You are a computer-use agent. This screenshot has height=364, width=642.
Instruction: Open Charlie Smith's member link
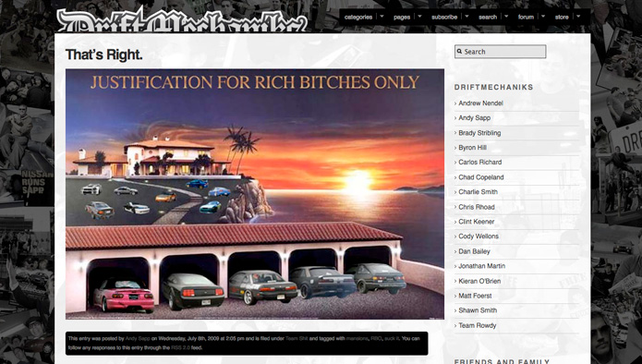(x=478, y=191)
